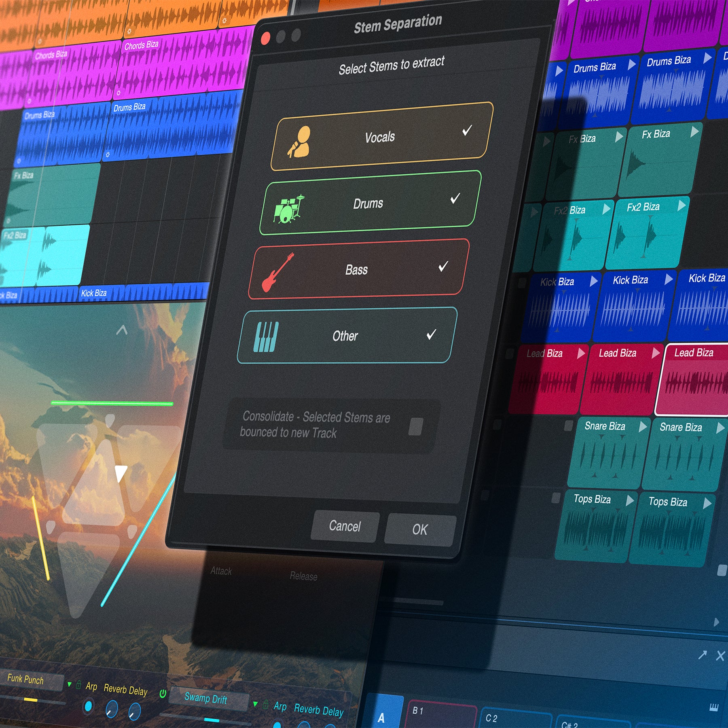Click the power button next to Swamp Drift
The image size is (728, 728).
163,693
